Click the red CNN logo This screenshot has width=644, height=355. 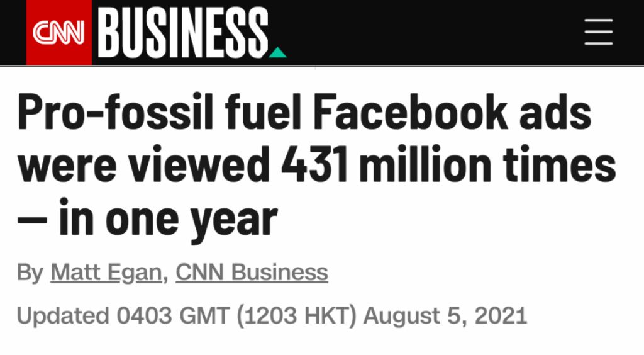[x=58, y=33]
